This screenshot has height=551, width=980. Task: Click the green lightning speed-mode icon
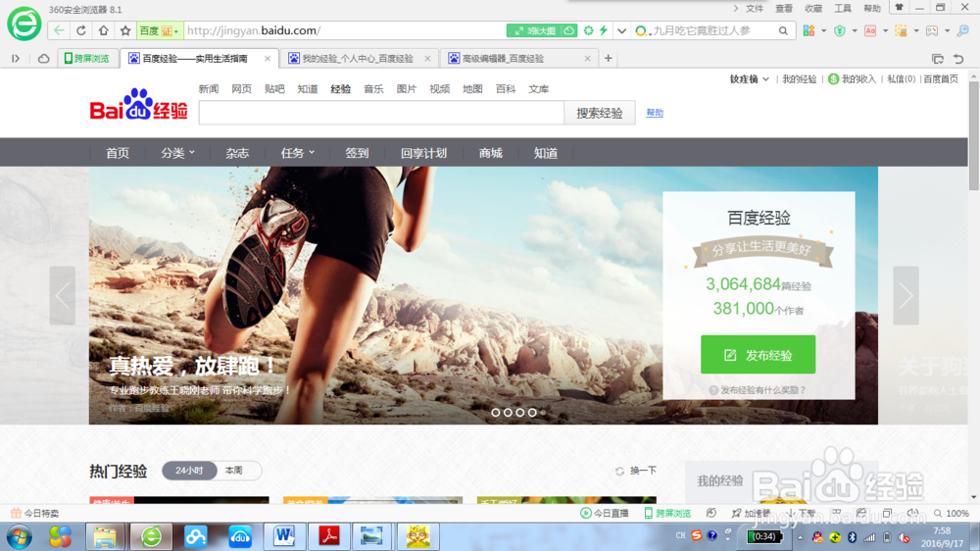pyautogui.click(x=604, y=30)
